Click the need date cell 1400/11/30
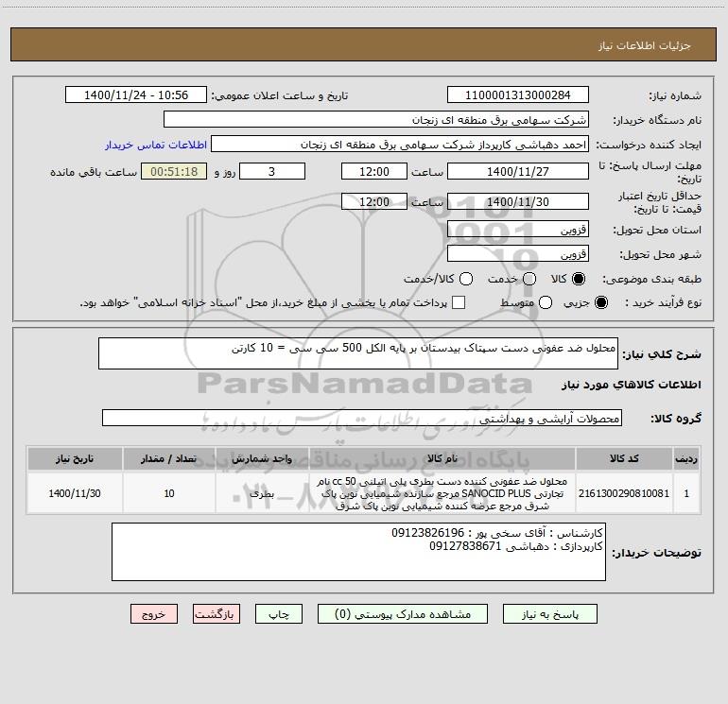Image resolution: width=728 pixels, height=704 pixels. coord(75,493)
